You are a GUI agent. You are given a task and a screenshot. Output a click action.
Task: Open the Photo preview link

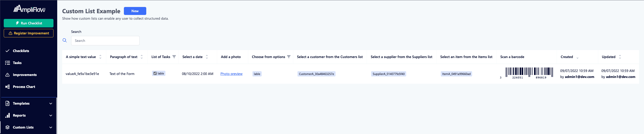(x=231, y=74)
